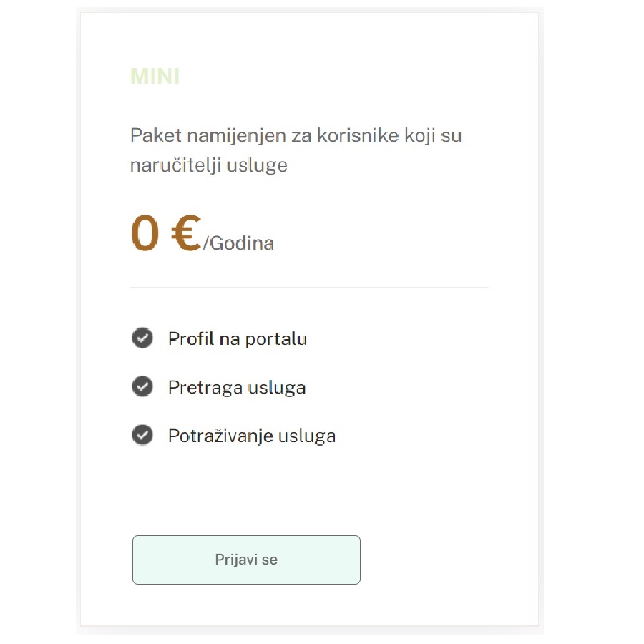Viewport: 644px width, 644px height.
Task: Click the checkmark icon beside Profil na portalu
Action: (x=142, y=338)
